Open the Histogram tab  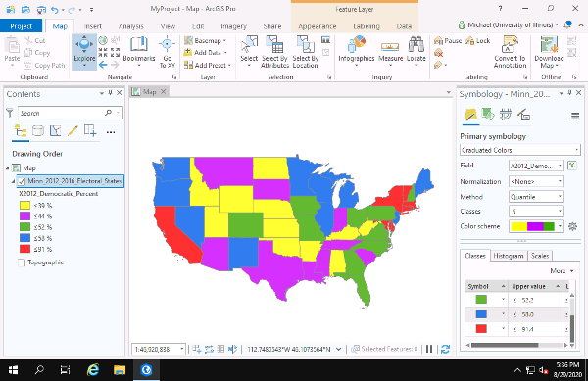(x=508, y=256)
